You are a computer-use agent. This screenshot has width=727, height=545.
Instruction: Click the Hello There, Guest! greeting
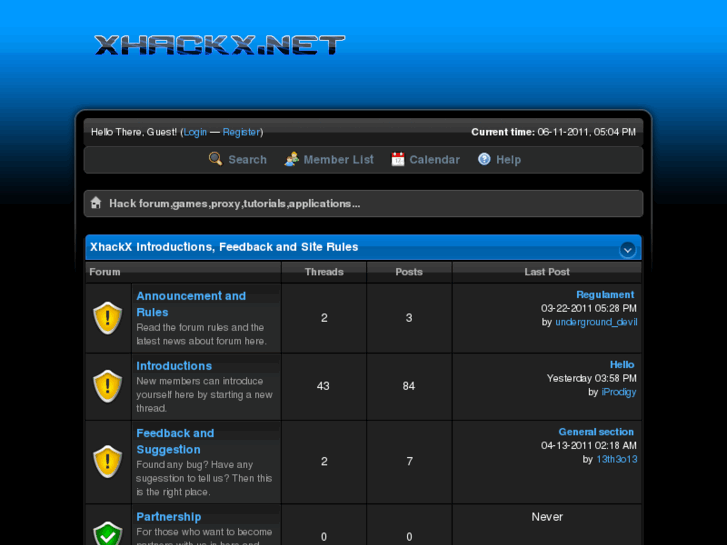tap(134, 132)
